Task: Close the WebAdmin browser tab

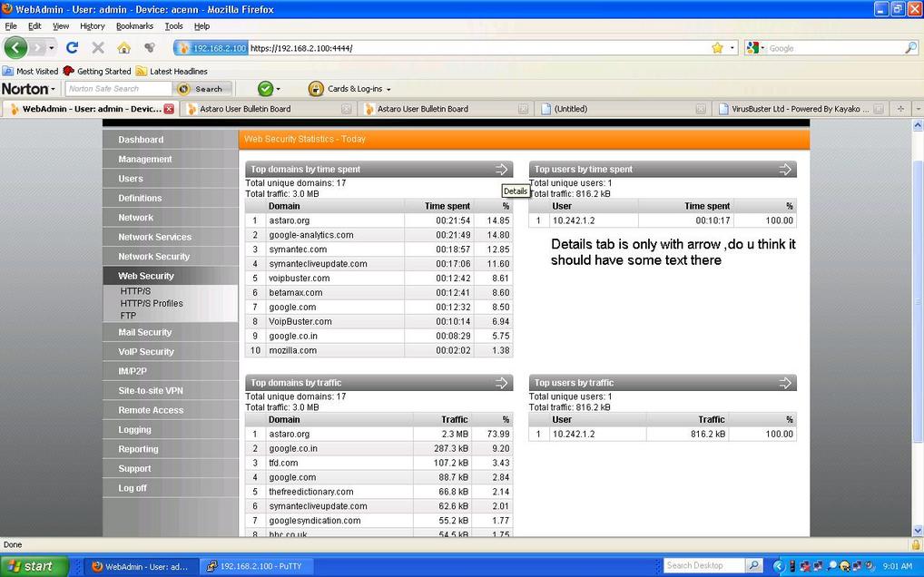Action: coord(169,109)
